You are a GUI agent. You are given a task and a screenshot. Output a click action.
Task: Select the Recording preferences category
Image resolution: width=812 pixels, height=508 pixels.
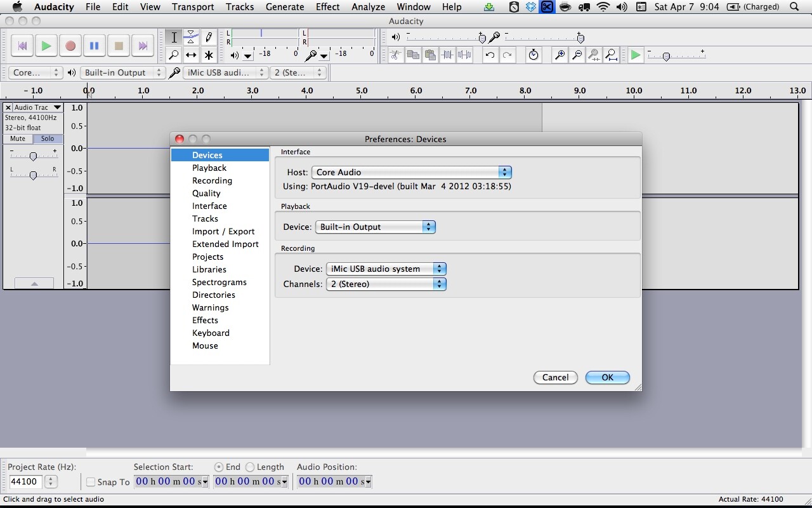[212, 180]
